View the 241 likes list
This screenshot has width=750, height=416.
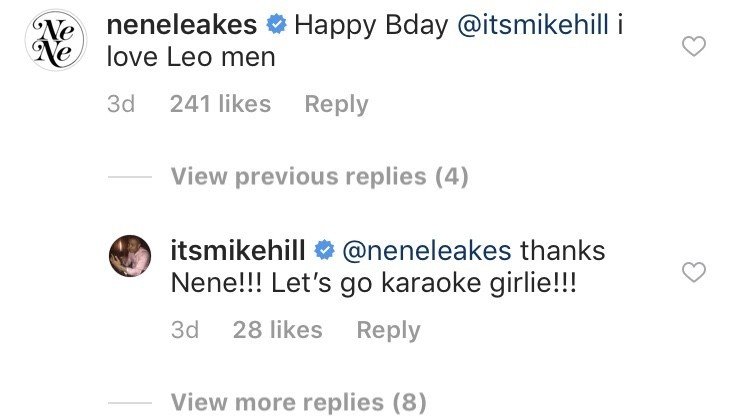tap(220, 104)
